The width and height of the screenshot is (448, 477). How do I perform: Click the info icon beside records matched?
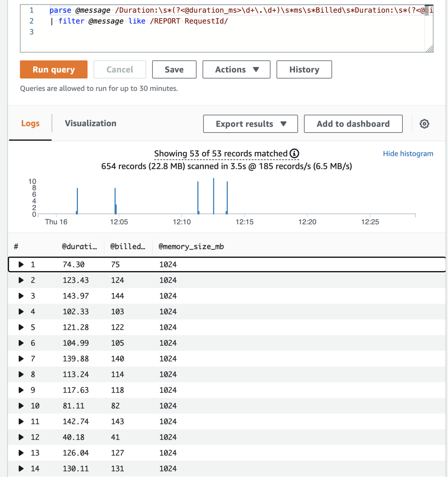pyautogui.click(x=294, y=153)
